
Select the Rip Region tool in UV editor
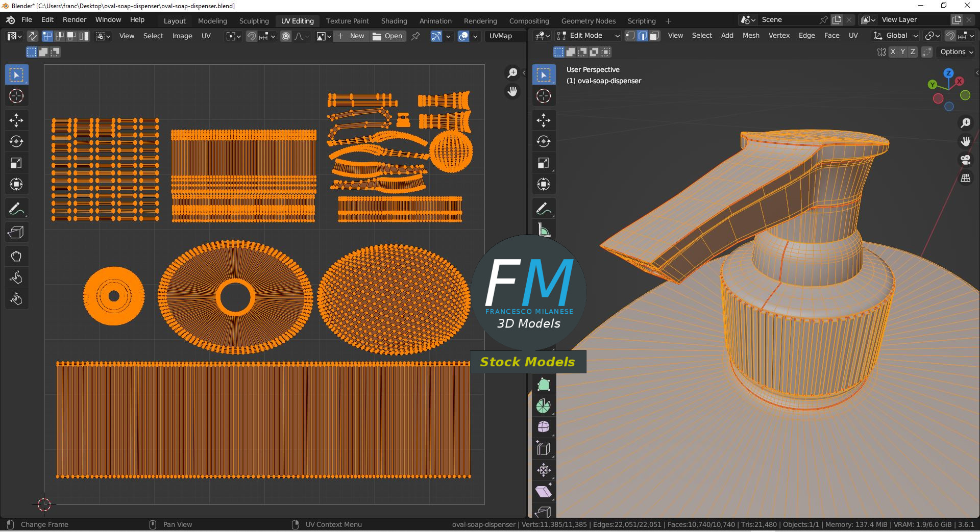click(x=16, y=233)
